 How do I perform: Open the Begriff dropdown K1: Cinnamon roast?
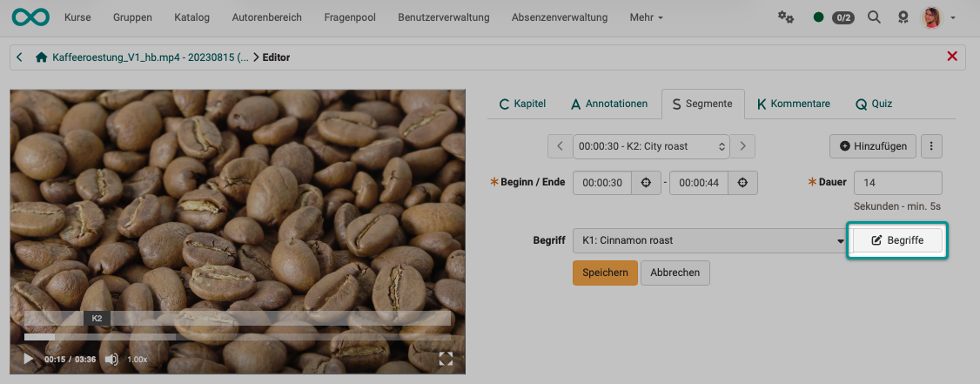coord(709,240)
